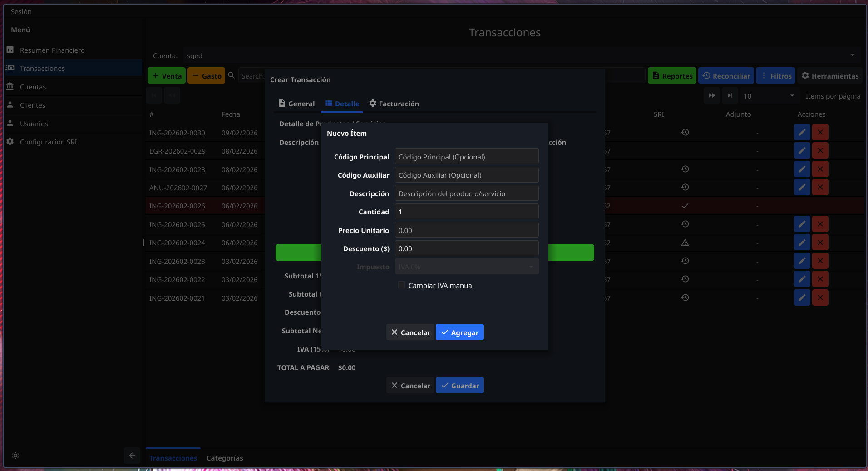
Task: Click the search magnifier icon
Action: pyautogui.click(x=232, y=75)
